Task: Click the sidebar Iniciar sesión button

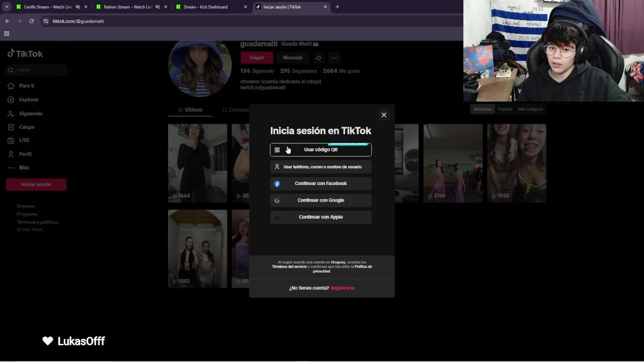Action: (x=36, y=185)
